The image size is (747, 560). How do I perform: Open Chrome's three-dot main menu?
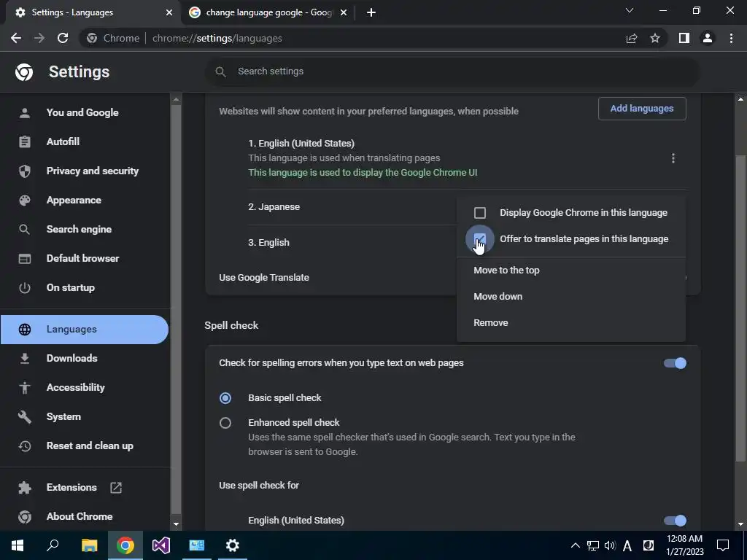(x=731, y=38)
